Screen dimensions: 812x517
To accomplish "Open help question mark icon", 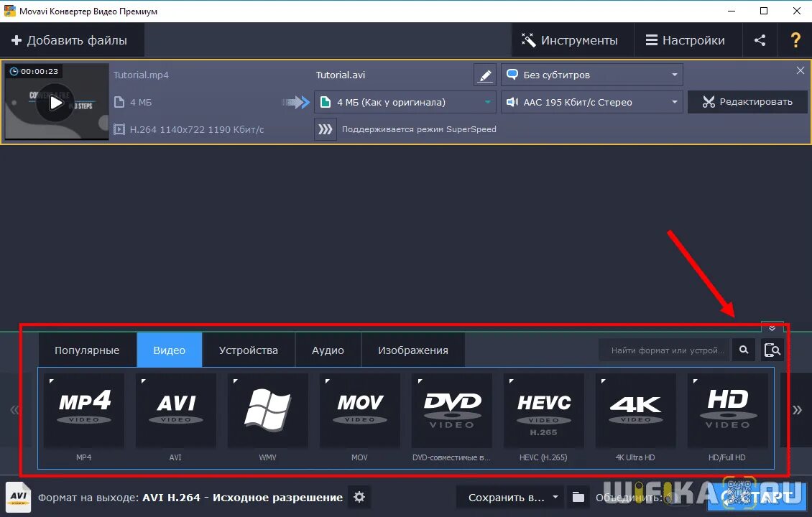I will click(795, 40).
